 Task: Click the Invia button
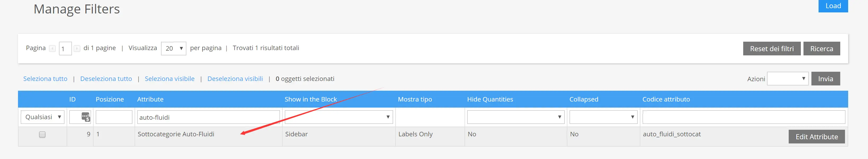[825, 79]
